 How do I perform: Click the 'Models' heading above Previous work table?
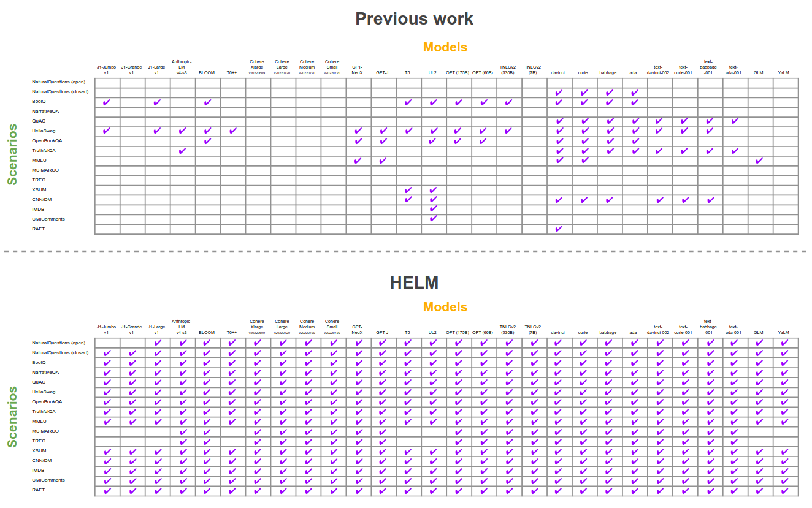click(x=445, y=47)
